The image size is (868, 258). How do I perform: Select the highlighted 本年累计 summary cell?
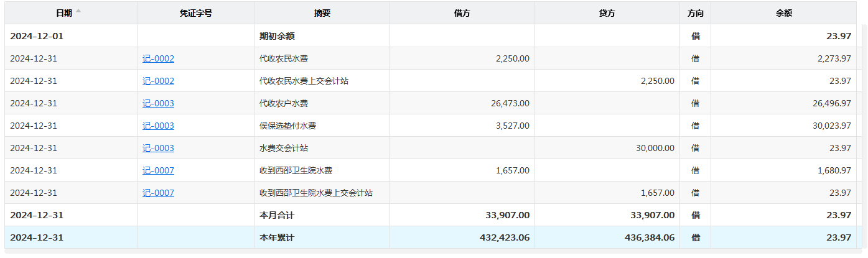(277, 238)
